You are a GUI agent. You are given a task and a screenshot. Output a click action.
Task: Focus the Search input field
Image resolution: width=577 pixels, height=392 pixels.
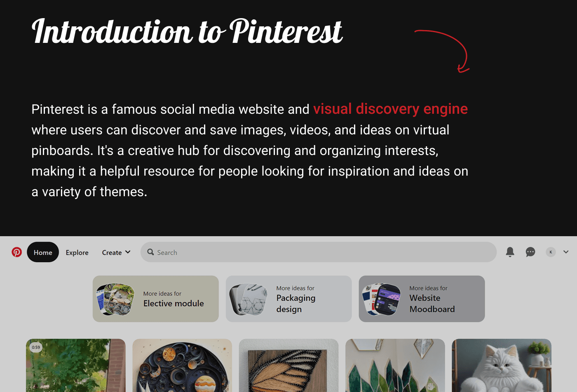tap(319, 252)
